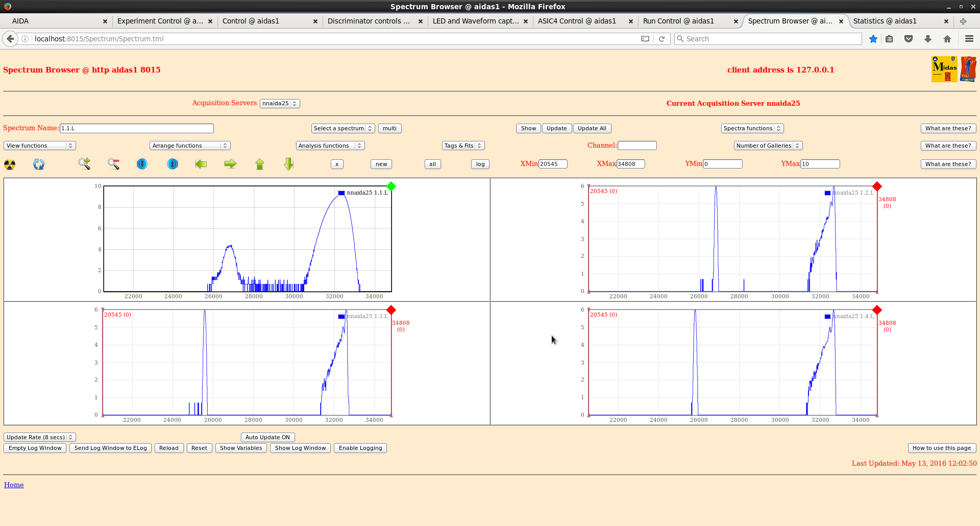Click the blue legend swatch for 1.4.L
Viewport: 980px width, 526px height.
(827, 317)
